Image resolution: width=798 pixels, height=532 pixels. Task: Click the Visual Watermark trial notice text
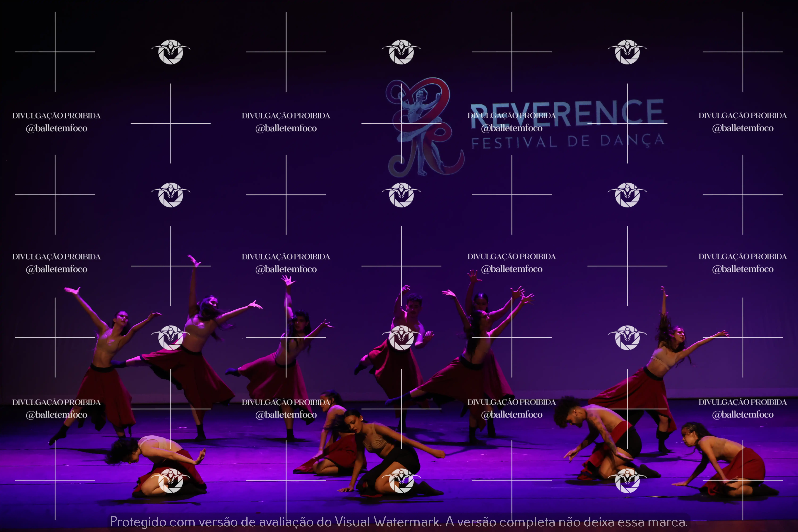399,521
